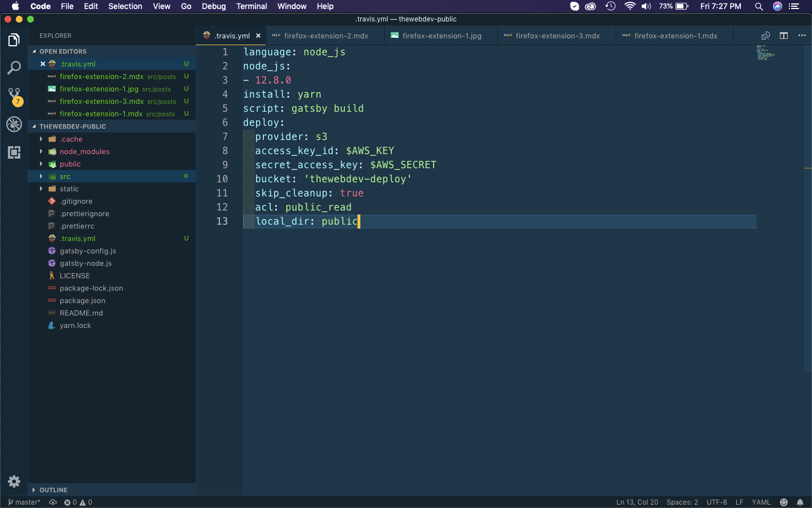
Task: Click the feedback smiley in status bar
Action: click(784, 502)
